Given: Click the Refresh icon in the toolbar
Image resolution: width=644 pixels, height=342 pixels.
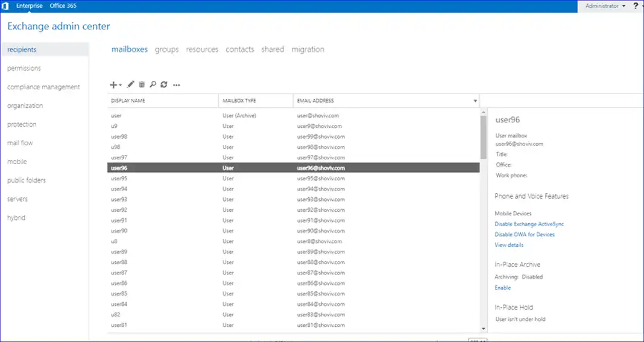Looking at the screenshot, I should pos(163,85).
